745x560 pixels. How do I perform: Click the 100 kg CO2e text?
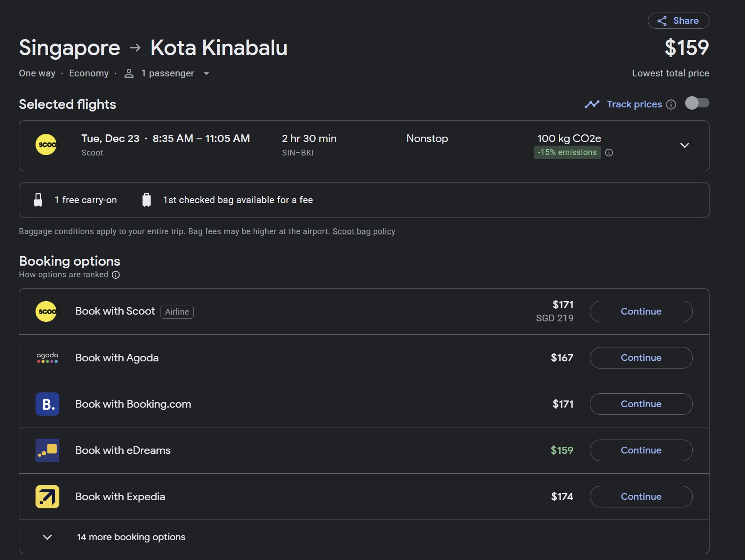pyautogui.click(x=569, y=138)
